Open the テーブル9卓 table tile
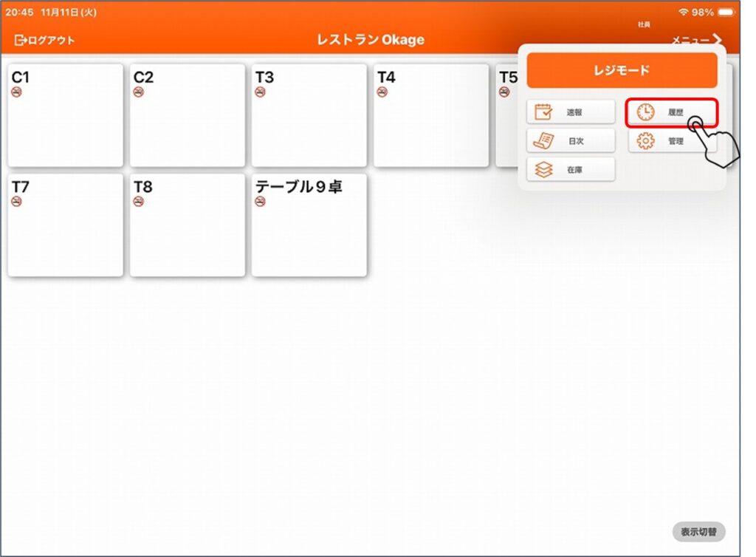The width and height of the screenshot is (756, 557). [x=309, y=225]
